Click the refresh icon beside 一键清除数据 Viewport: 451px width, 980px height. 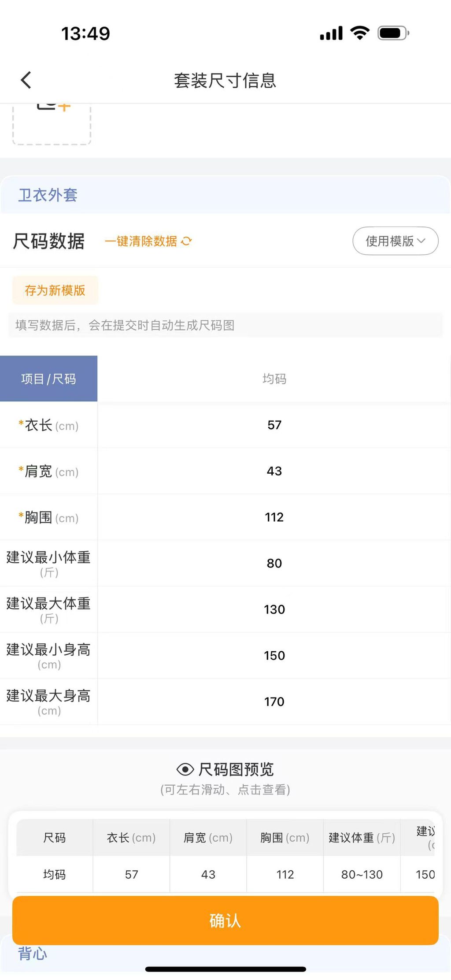pos(187,241)
